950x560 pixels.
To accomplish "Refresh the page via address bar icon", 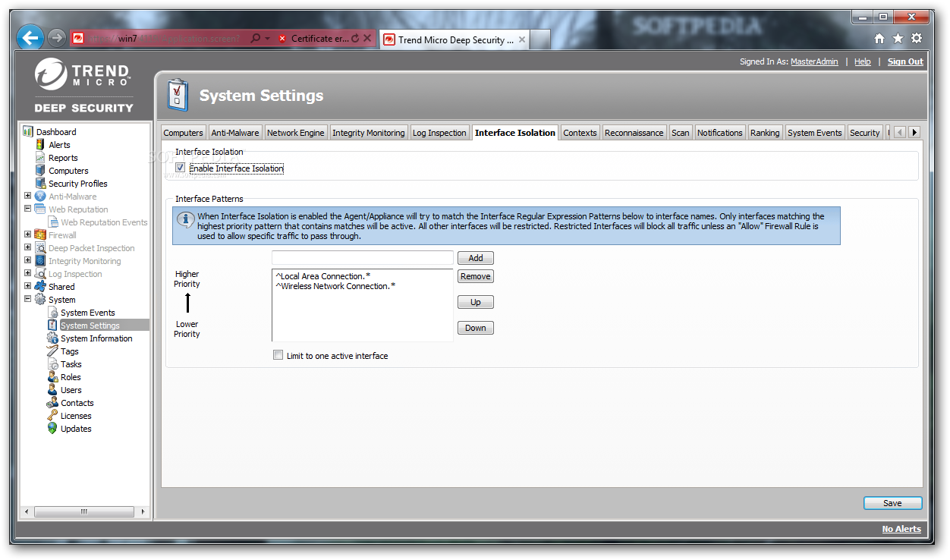I will (355, 38).
